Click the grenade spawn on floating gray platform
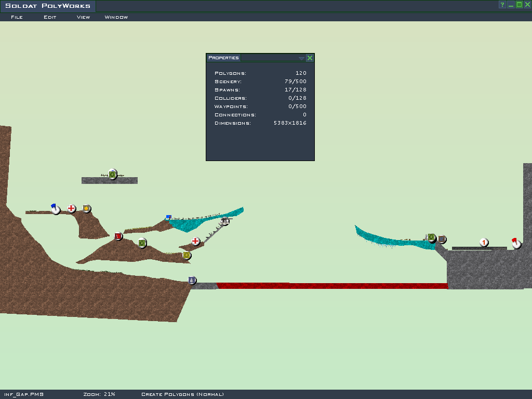The height and width of the screenshot is (399, 532). [x=112, y=175]
